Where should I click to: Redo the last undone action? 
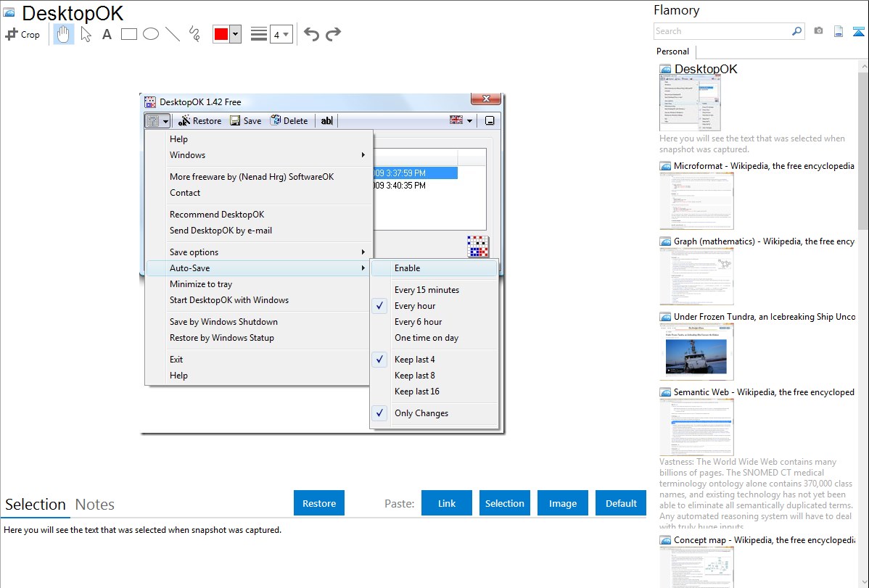333,34
